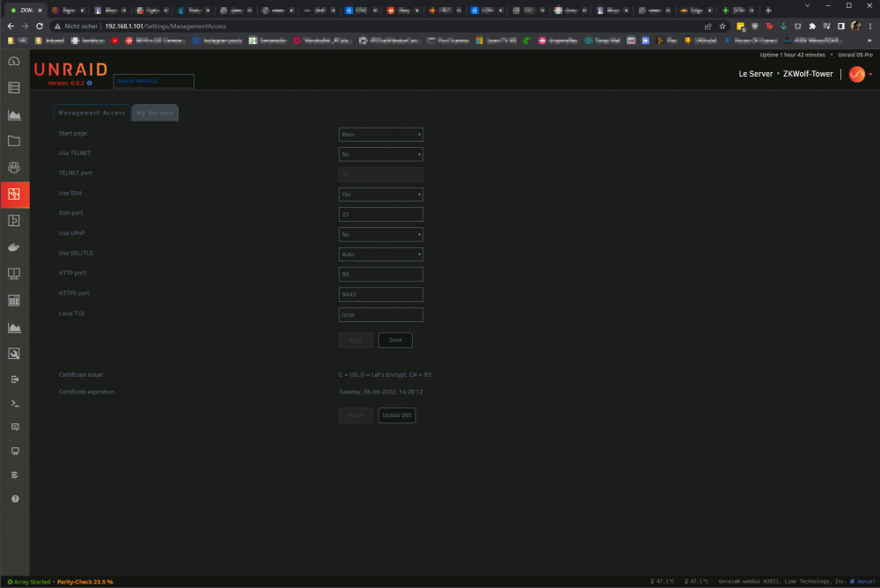Open the Users group icon in sidebar
Viewport: 880px width, 588px height.
pyautogui.click(x=14, y=167)
